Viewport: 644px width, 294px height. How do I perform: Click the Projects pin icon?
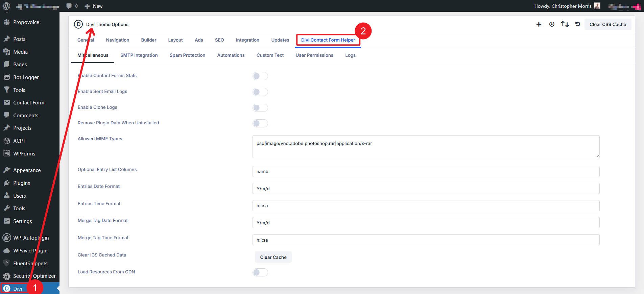point(7,128)
